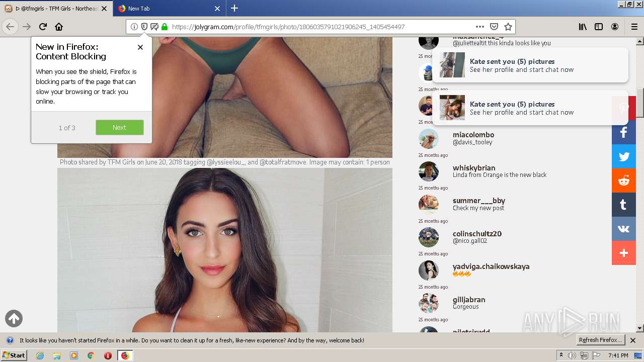Click the green padlock security icon
Viewport: 644px width, 362px height.
pos(165,27)
